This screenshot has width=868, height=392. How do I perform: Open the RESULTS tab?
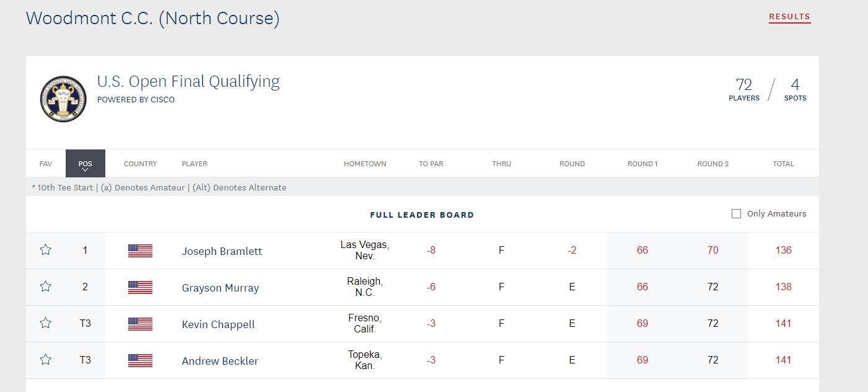(x=789, y=17)
